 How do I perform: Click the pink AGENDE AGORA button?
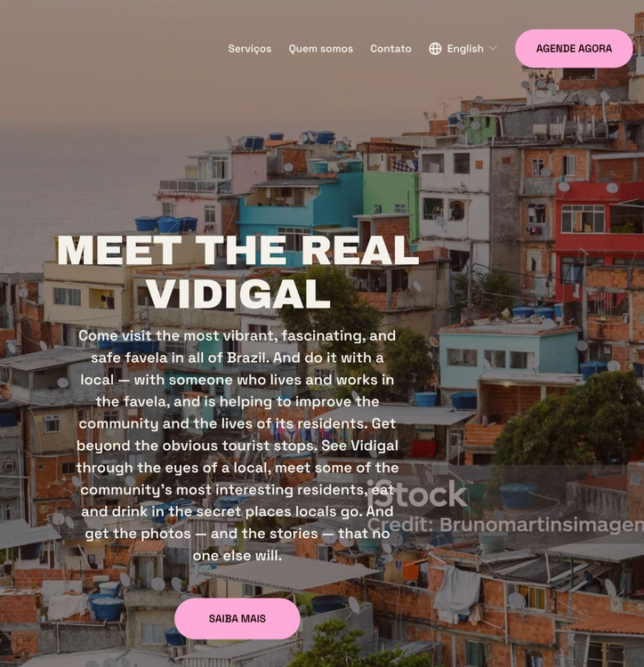click(574, 49)
